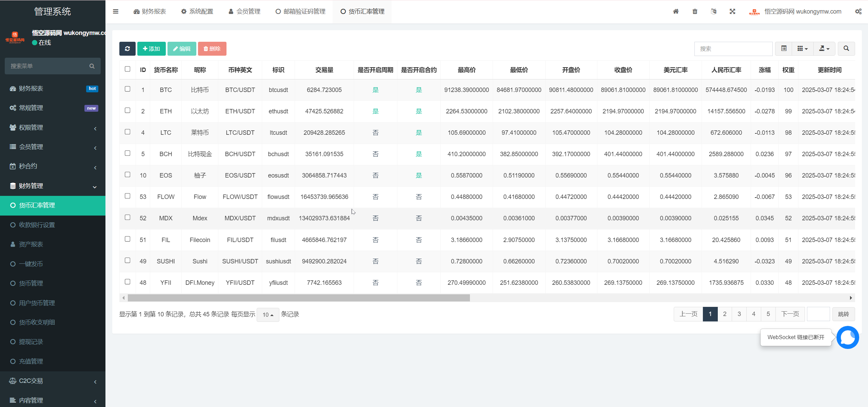This screenshot has height=407, width=868.
Task: Expand 秒合约 sidebar menu
Action: (53, 166)
